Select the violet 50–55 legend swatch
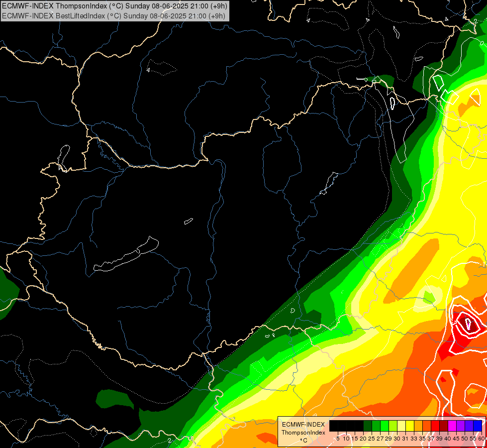This screenshot has width=487, height=448. (469, 426)
